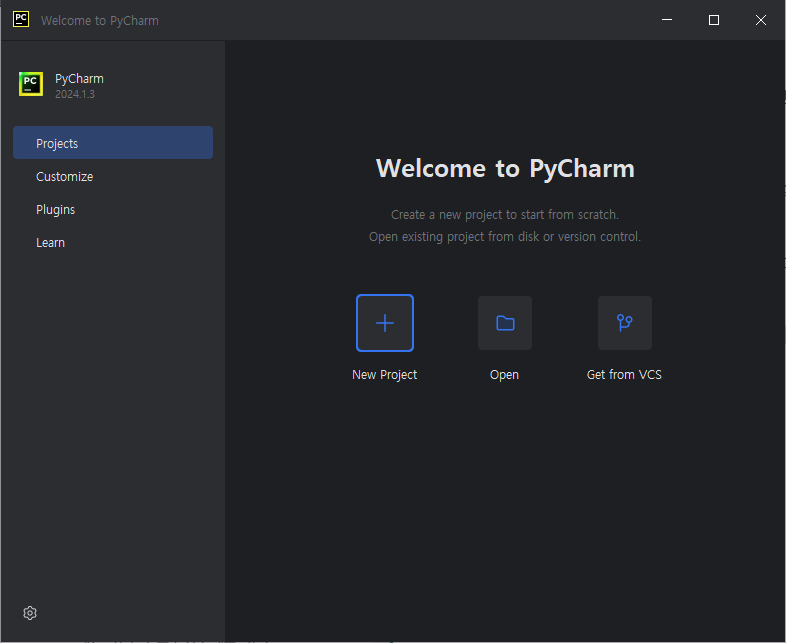Viewport: 786px width, 643px height.
Task: Go to the Learn tab
Action: 113,243
